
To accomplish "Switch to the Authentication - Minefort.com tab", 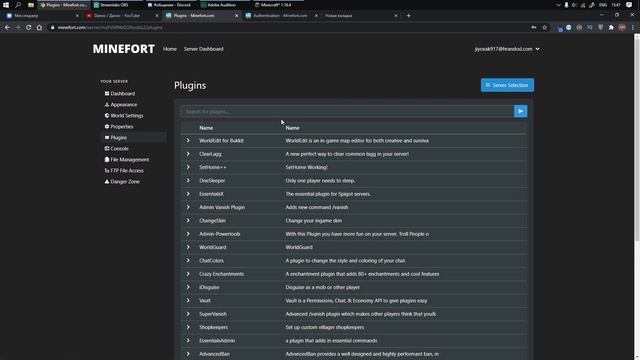I will click(281, 16).
